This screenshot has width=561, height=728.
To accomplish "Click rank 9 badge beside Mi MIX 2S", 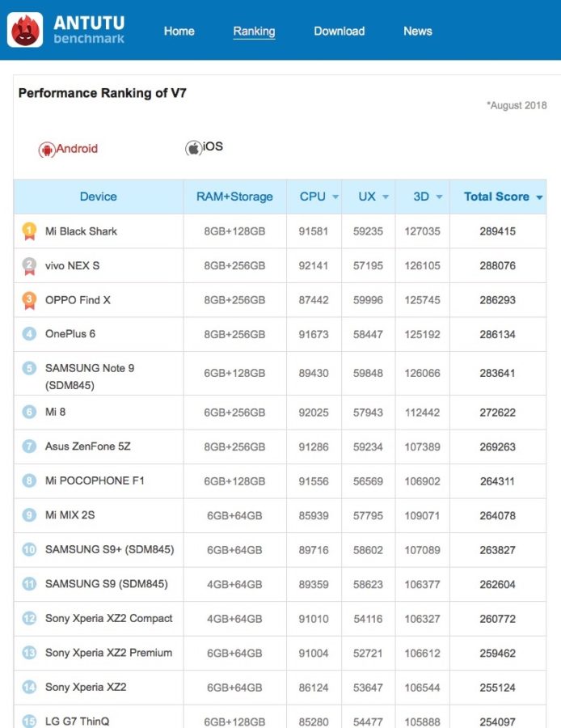I will [29, 515].
